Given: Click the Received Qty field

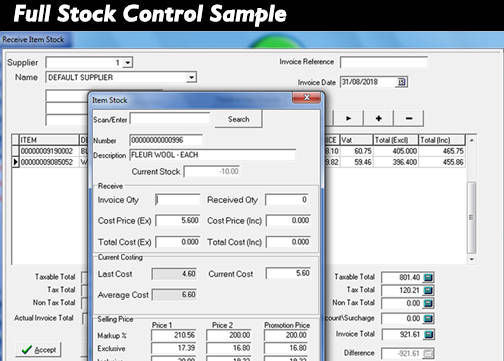Looking at the screenshot, I should pos(288,200).
